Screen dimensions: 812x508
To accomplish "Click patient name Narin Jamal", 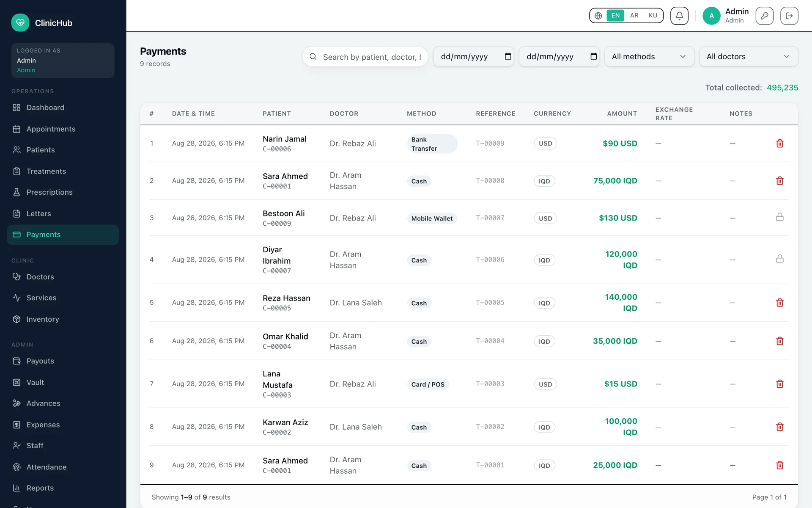I will coord(285,139).
